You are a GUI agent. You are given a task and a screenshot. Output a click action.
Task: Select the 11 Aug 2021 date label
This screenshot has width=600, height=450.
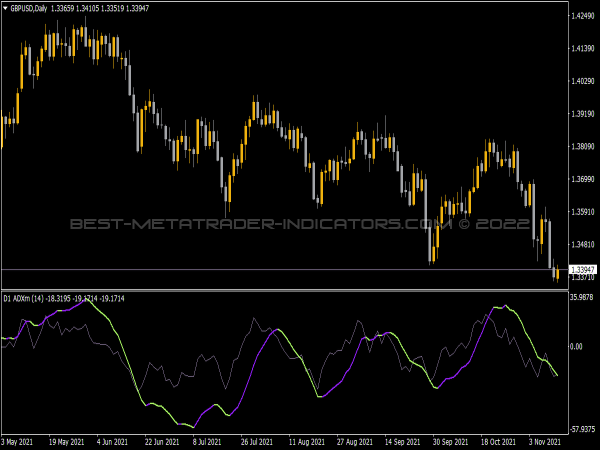pos(307,442)
